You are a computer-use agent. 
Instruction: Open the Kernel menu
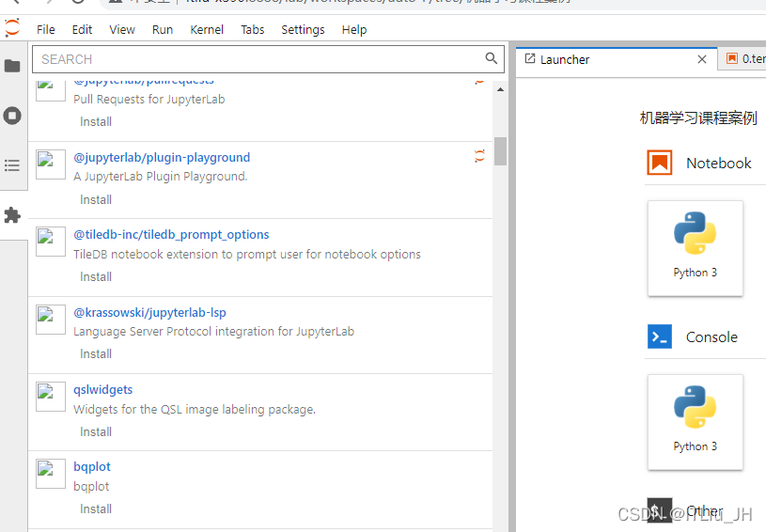(207, 30)
